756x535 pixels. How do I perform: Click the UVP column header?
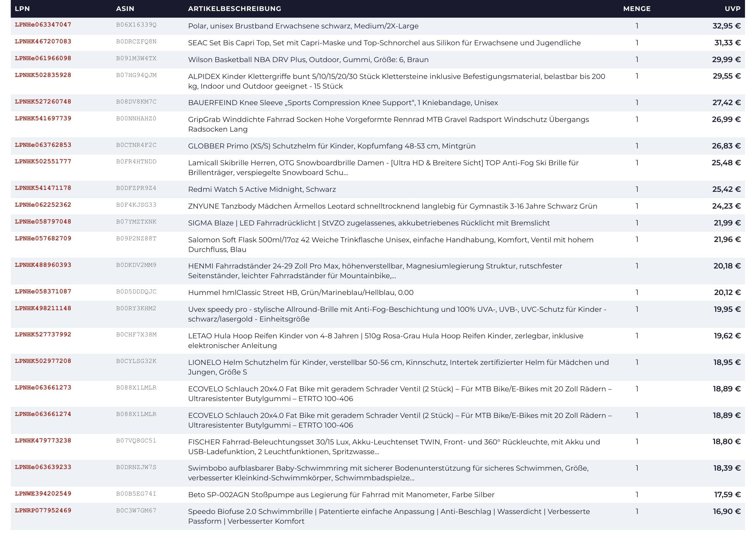point(733,8)
